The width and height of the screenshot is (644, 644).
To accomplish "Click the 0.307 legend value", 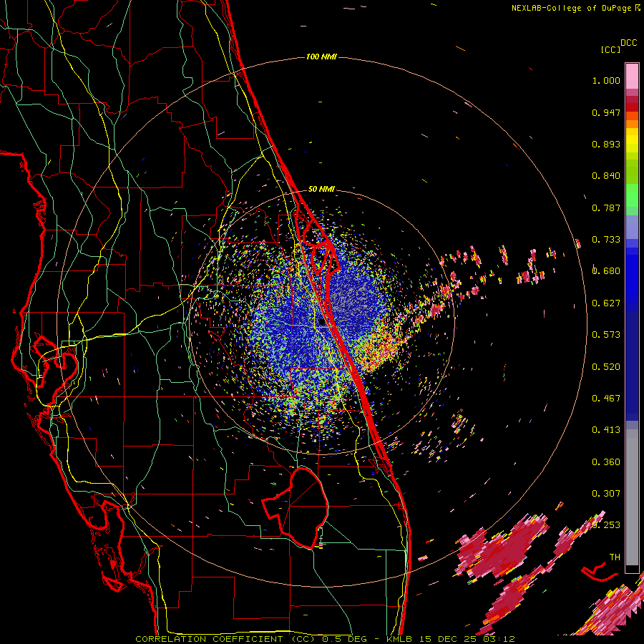I will point(606,494).
